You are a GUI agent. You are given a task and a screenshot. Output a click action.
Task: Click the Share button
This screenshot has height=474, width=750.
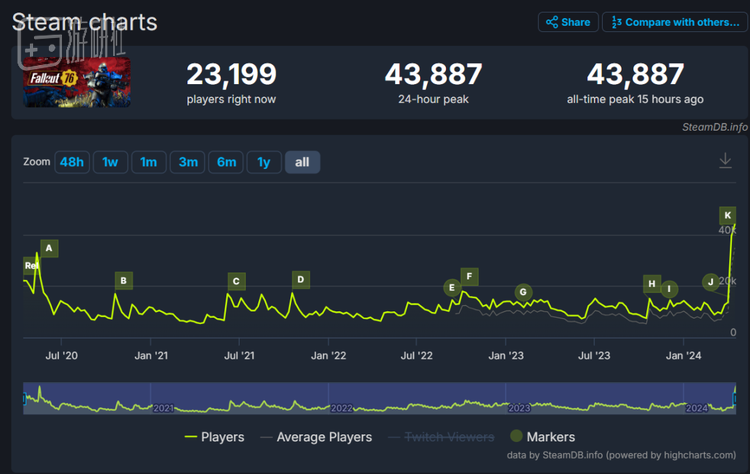pos(568,22)
